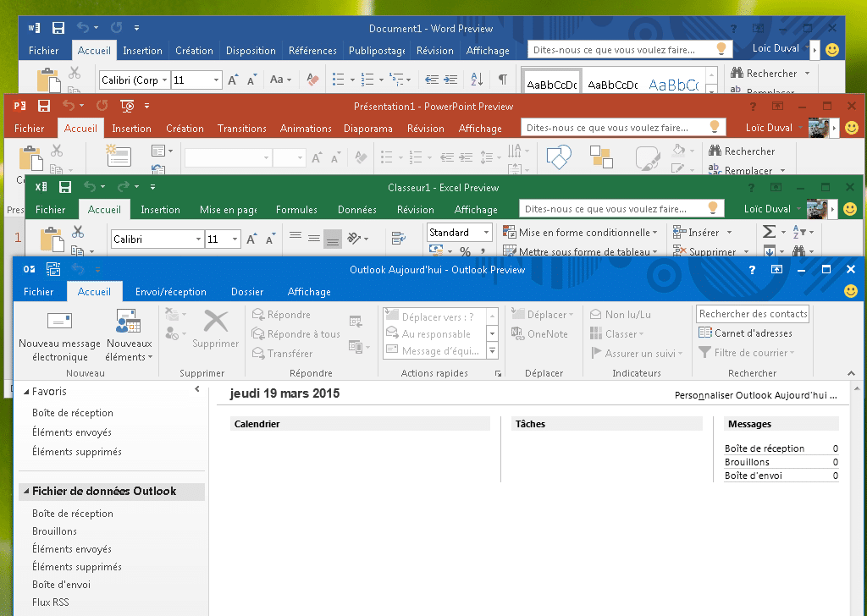Send feedback with Word's smiley face icon
The height and width of the screenshot is (616, 867).
[832, 50]
